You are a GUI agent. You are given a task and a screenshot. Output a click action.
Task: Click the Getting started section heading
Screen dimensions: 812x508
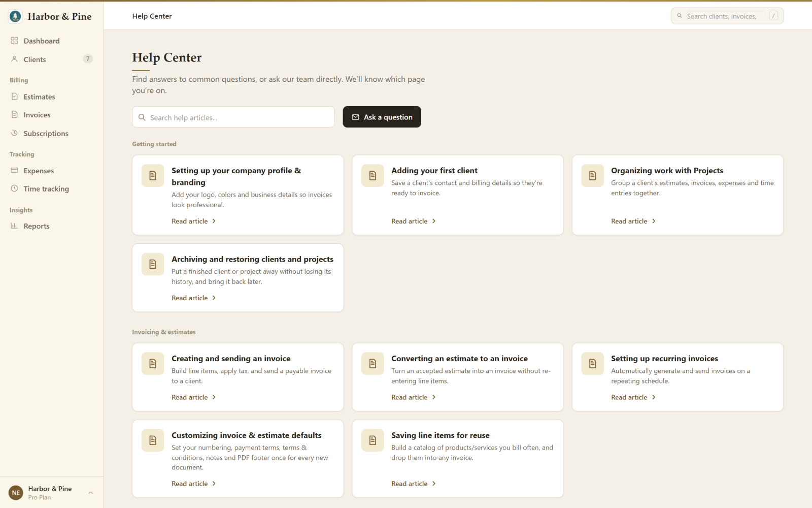[154, 144]
